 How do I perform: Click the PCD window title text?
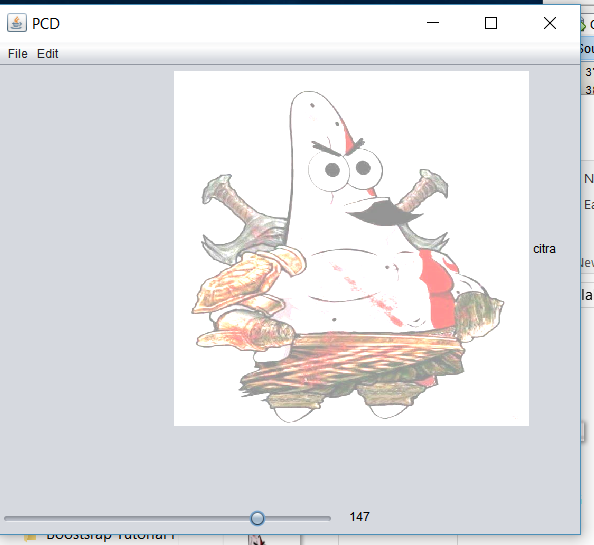(46, 23)
